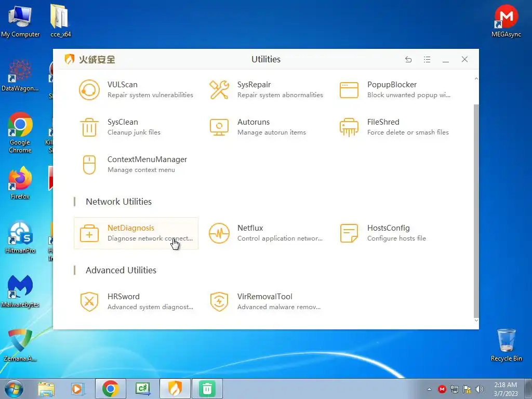The height and width of the screenshot is (399, 532).
Task: Click the 'Configure hosts file' description
Action: [396, 238]
